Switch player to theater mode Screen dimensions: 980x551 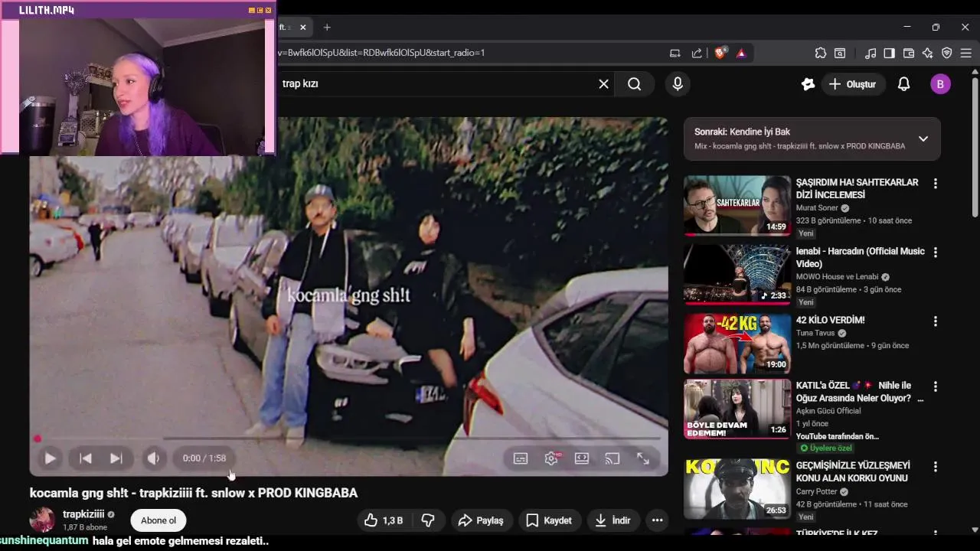point(582,458)
